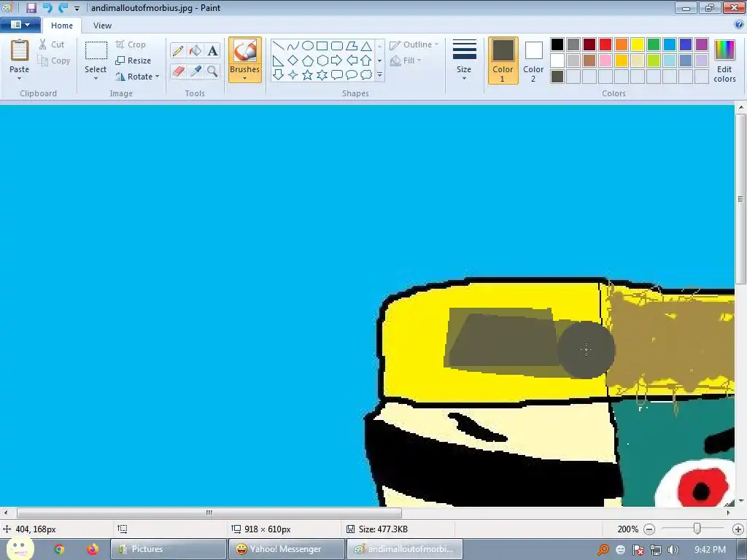
Task: Choose the Diamond shape
Action: click(x=293, y=61)
